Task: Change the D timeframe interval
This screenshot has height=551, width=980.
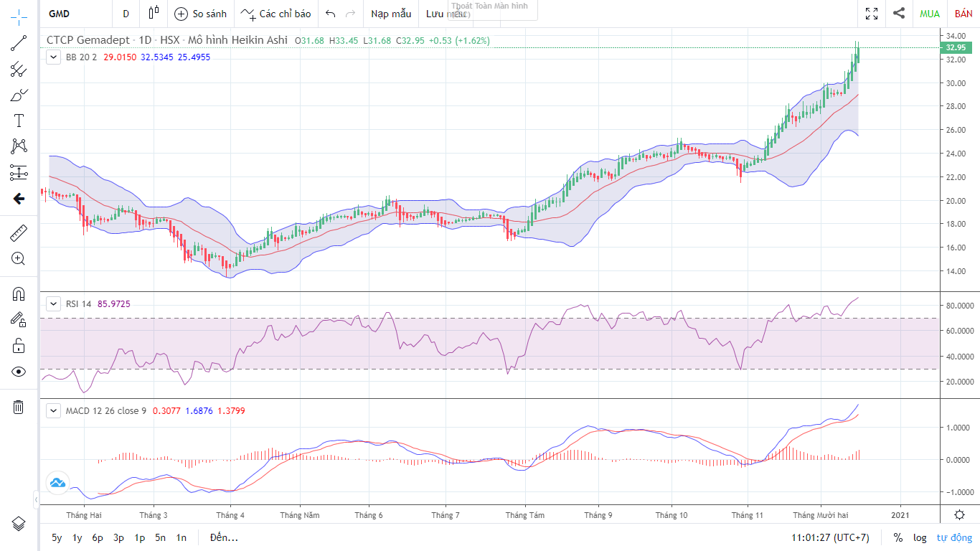Action: pos(126,14)
